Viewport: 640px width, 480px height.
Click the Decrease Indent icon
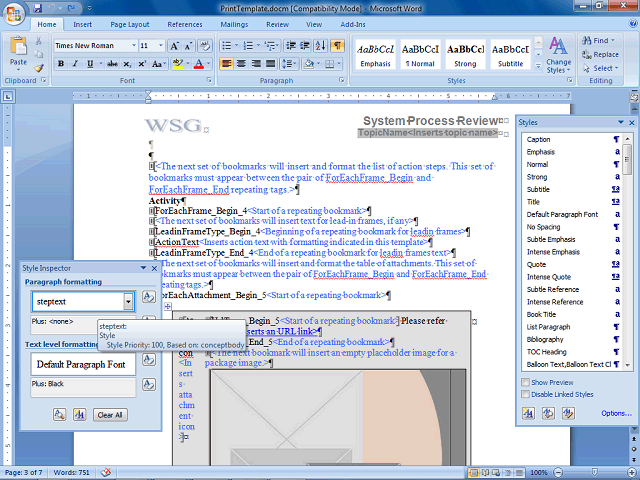point(291,45)
